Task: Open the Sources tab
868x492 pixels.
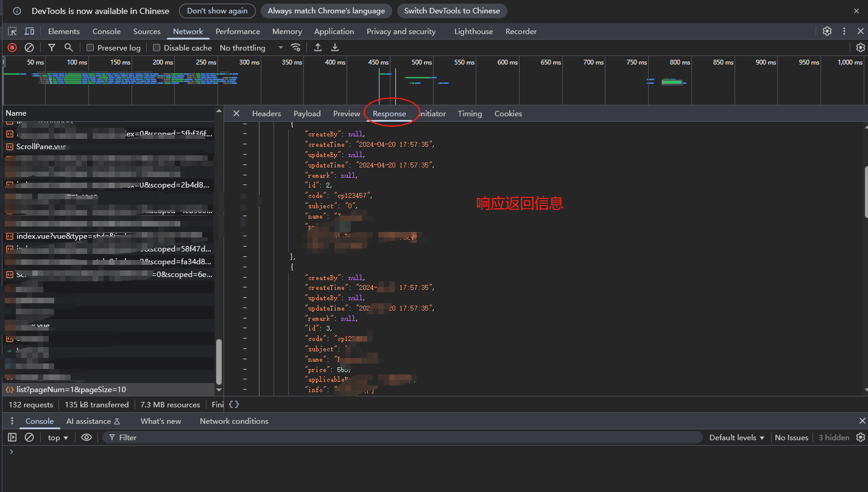Action: point(147,31)
